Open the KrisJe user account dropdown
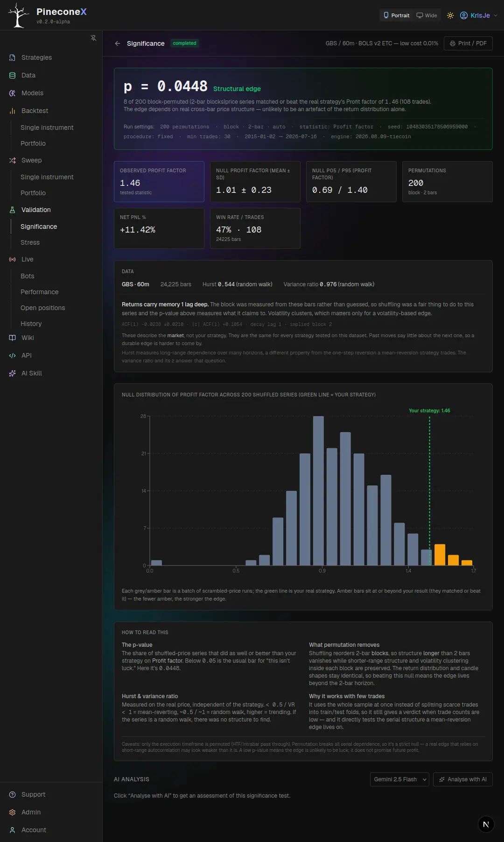The height and width of the screenshot is (842, 504). 478,15
